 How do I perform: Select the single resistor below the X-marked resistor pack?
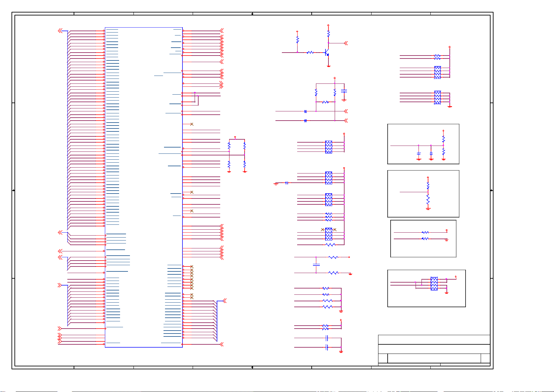point(330,245)
